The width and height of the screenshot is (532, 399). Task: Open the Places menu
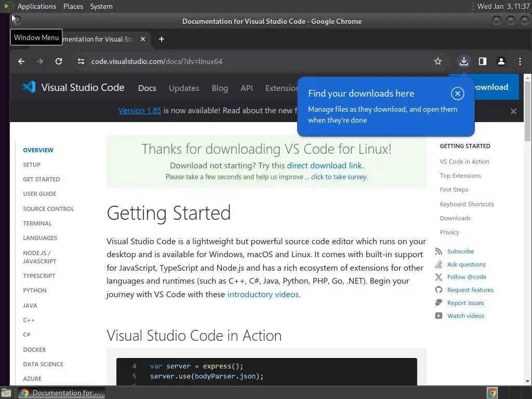click(x=73, y=6)
